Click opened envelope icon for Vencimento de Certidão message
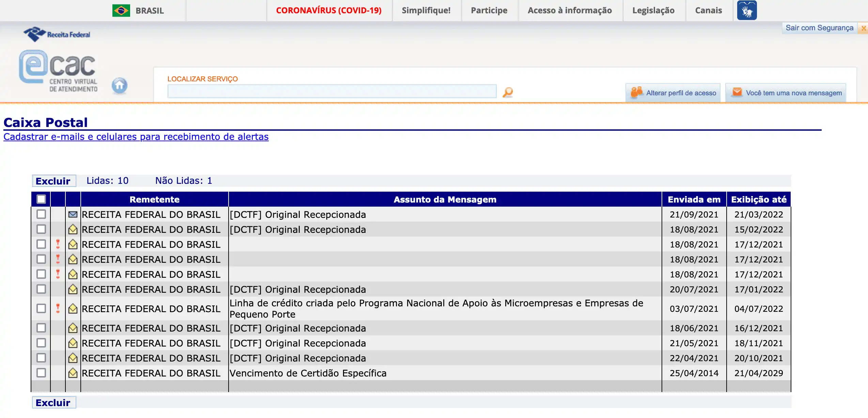 click(x=73, y=373)
